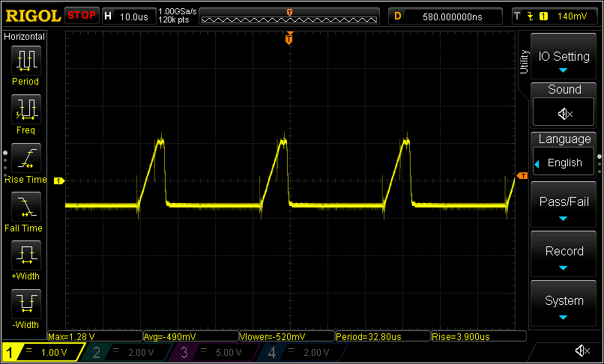The width and height of the screenshot is (604, 364).
Task: Choose the Fall Time measurement icon
Action: (x=25, y=207)
